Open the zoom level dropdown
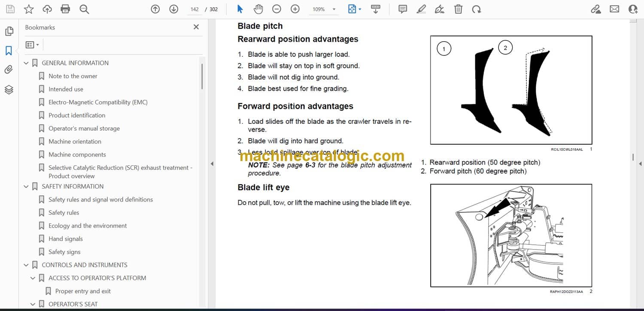Image resolution: width=644 pixels, height=311 pixels. (334, 9)
